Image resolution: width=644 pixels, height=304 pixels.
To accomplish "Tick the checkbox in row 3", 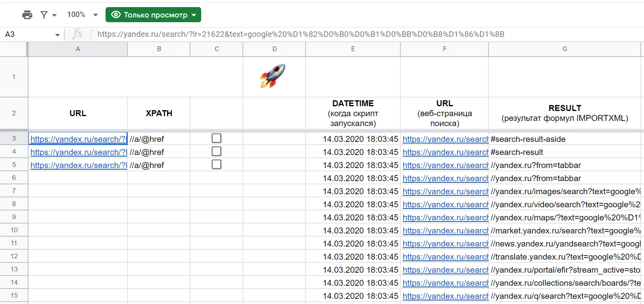I will pyautogui.click(x=216, y=138).
